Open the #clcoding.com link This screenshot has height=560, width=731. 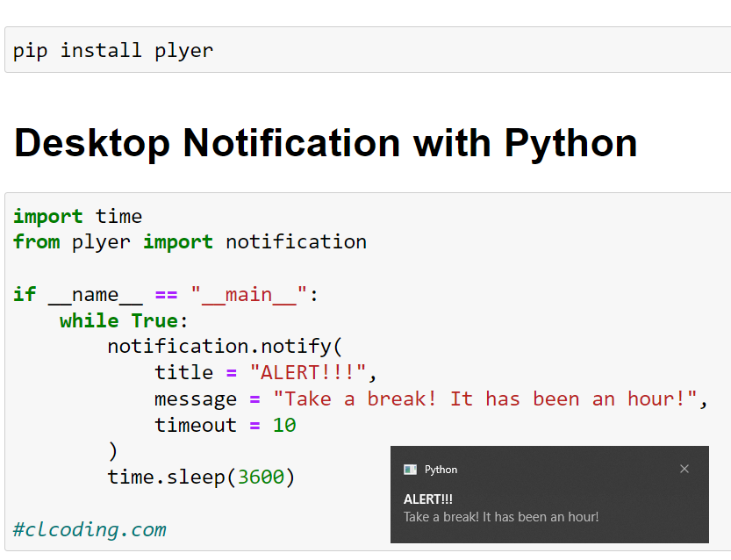87,529
